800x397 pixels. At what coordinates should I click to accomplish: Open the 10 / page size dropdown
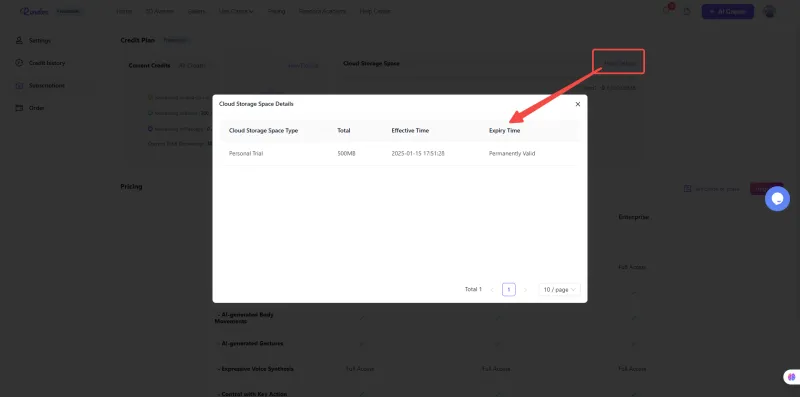(x=559, y=290)
